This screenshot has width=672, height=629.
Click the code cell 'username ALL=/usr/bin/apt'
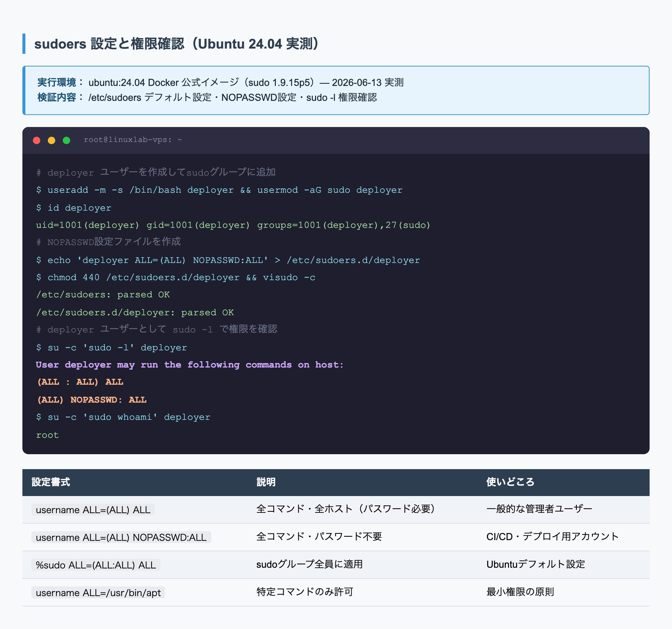point(98,593)
